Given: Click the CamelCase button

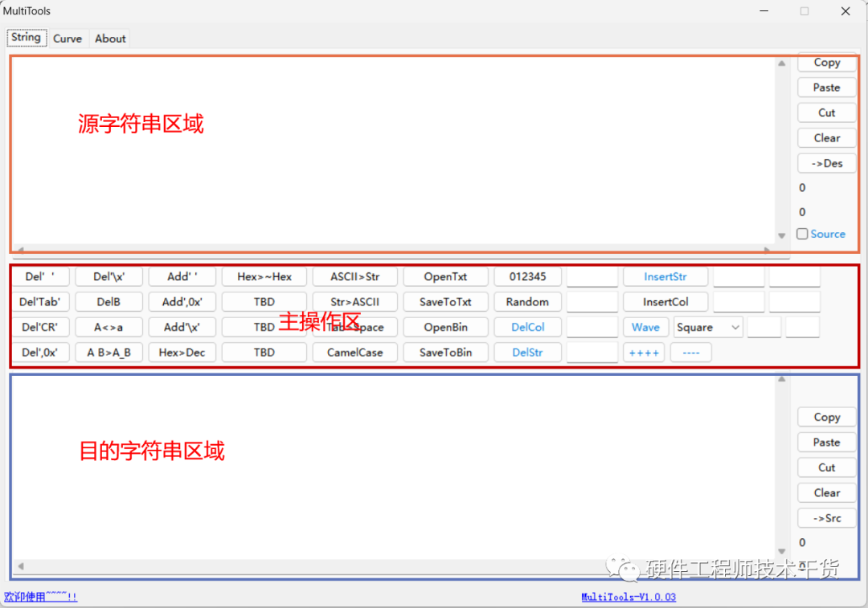Looking at the screenshot, I should coord(355,353).
